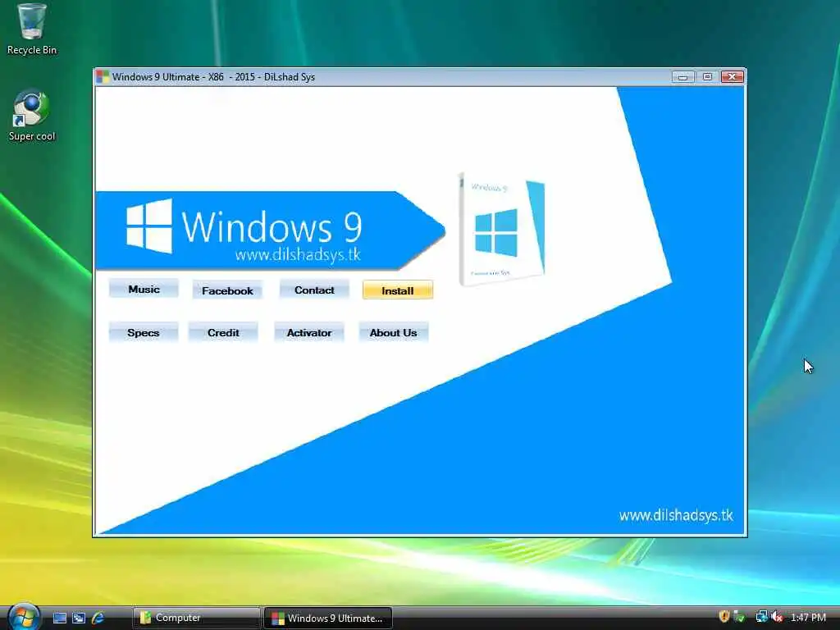Screen dimensions: 840x630
Task: Click Switch between windows quick launch icon
Action: pos(79,618)
